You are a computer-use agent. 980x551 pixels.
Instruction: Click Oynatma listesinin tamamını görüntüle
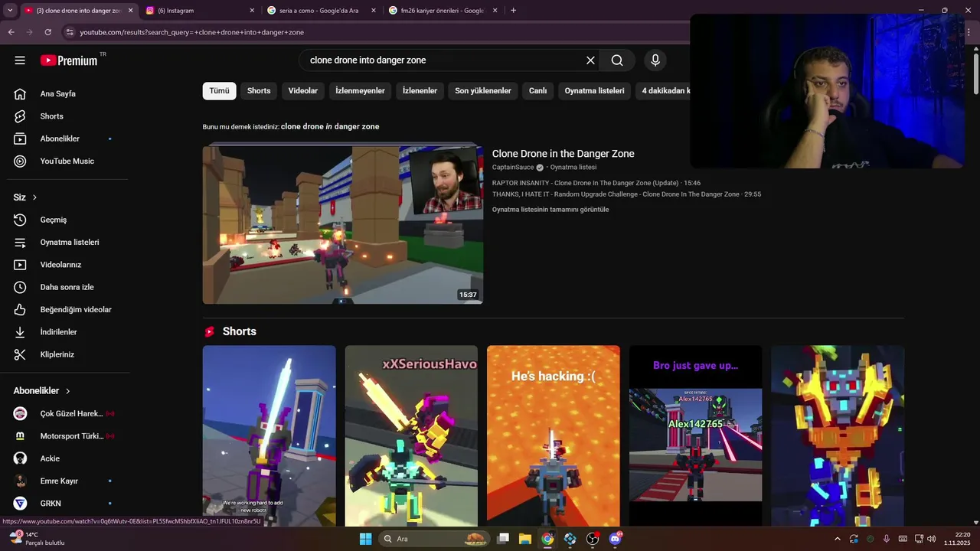550,210
